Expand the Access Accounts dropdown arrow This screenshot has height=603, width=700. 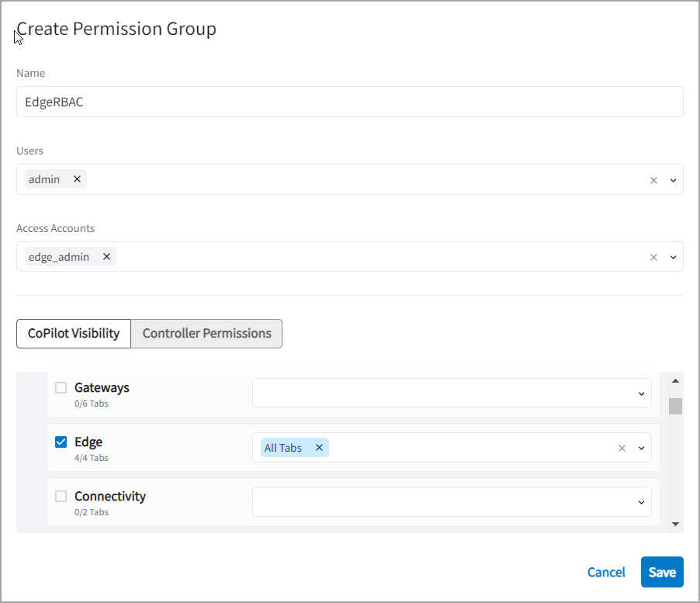(673, 258)
